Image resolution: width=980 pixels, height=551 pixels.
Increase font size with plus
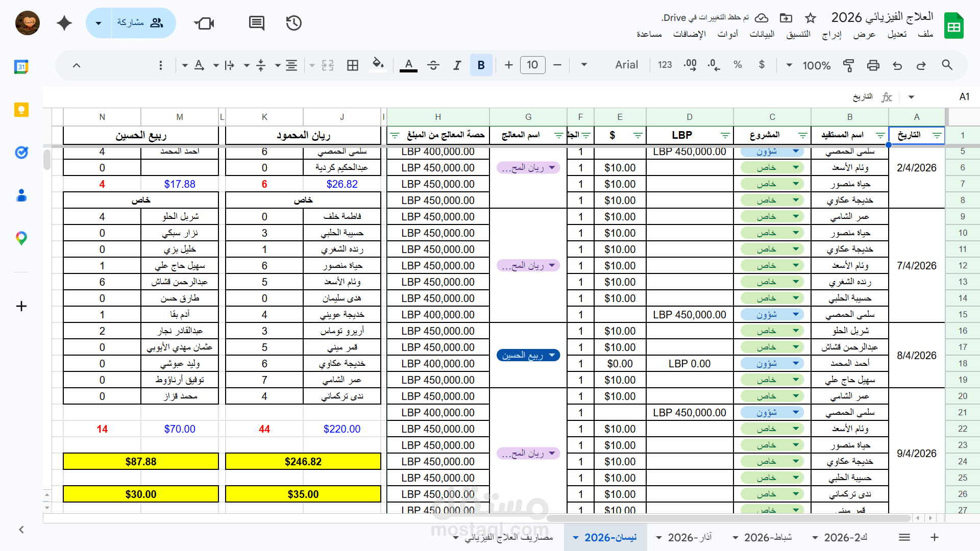508,65
